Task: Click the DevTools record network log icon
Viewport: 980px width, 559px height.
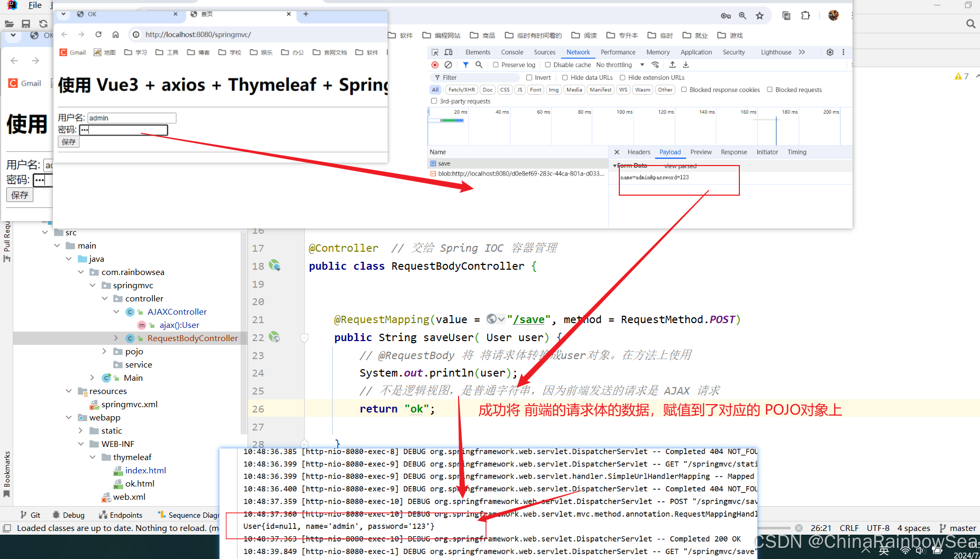Action: tap(435, 65)
